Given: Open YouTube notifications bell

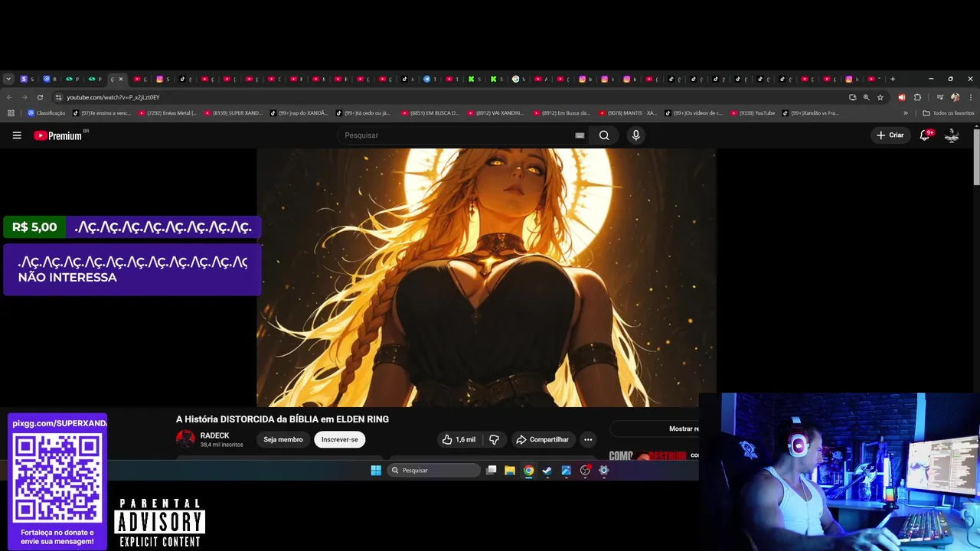Looking at the screenshot, I should 926,135.
